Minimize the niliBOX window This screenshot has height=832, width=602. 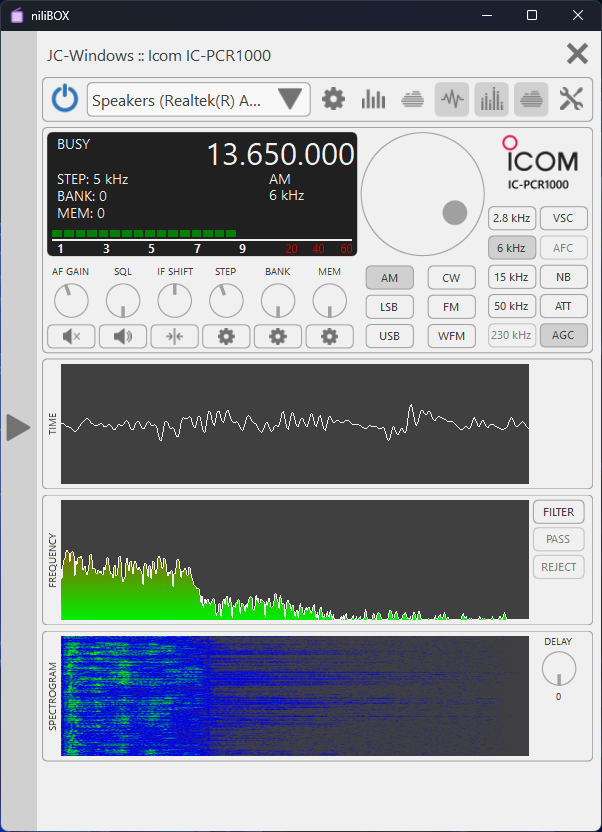(x=486, y=15)
